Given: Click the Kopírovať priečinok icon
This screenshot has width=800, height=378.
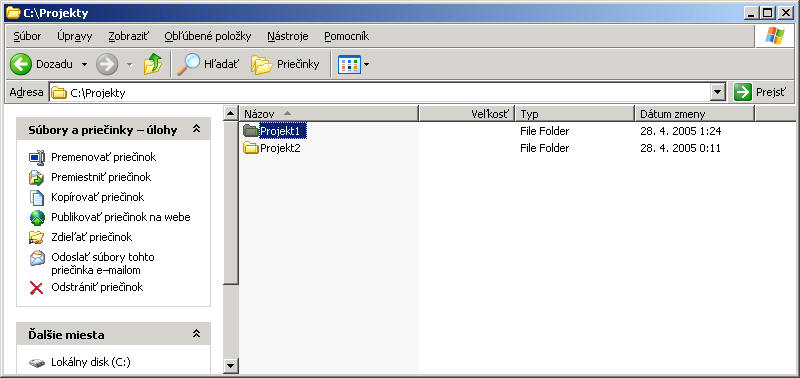Looking at the screenshot, I should pos(37,197).
